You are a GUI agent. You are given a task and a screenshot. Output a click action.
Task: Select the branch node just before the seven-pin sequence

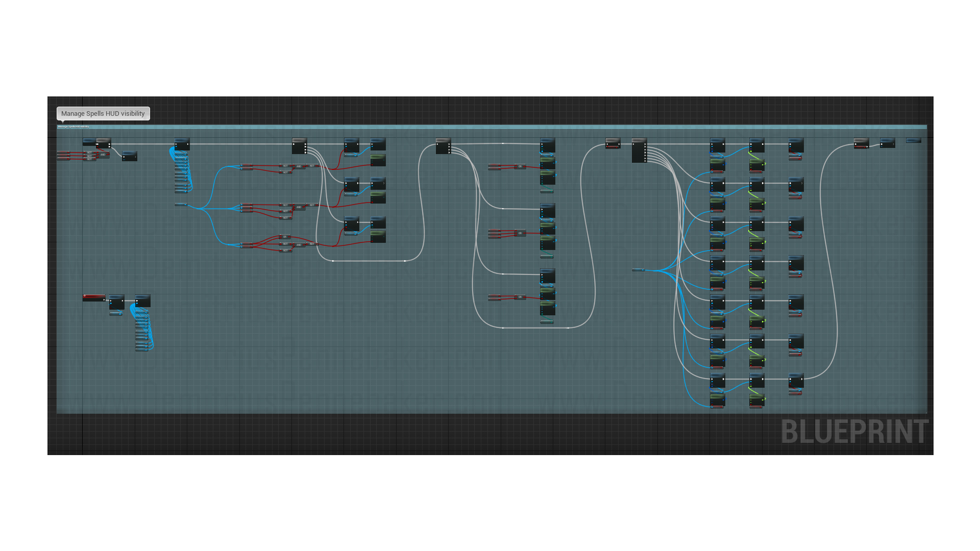[613, 143]
